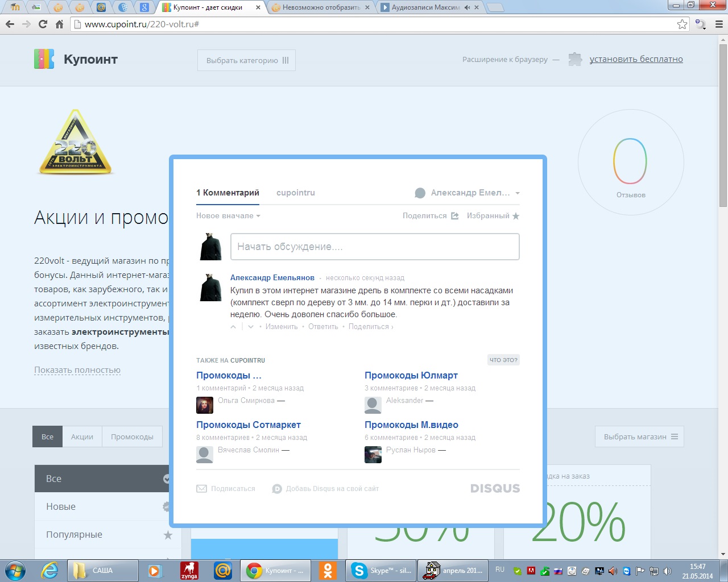This screenshot has width=728, height=582.
Task: Click the Adobe tray icon
Action: click(531, 571)
